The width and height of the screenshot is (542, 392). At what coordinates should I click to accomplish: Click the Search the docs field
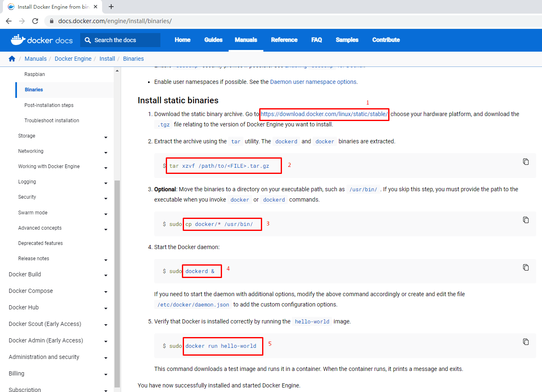[120, 40]
